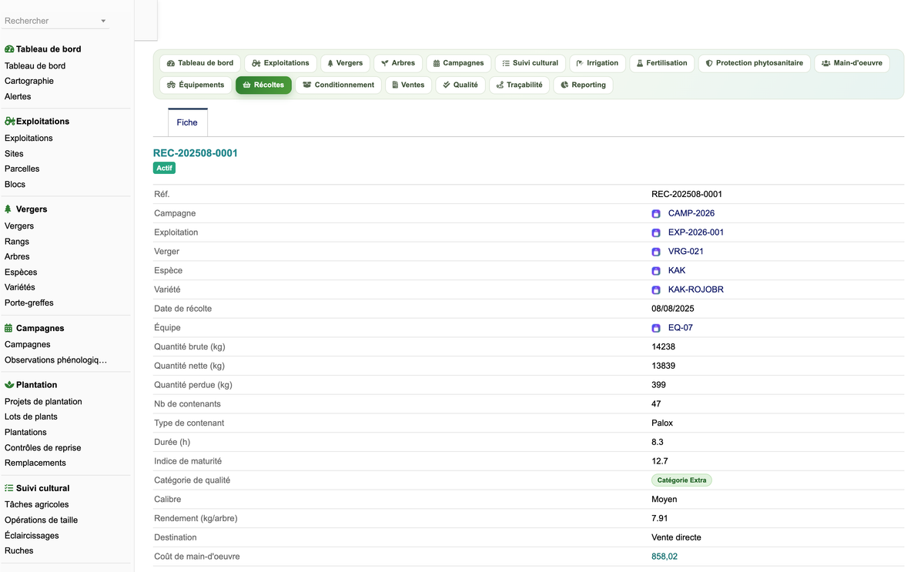Viewport: 924px width, 572px height.
Task: Open Porte-greffes in the sidebar
Action: click(29, 303)
